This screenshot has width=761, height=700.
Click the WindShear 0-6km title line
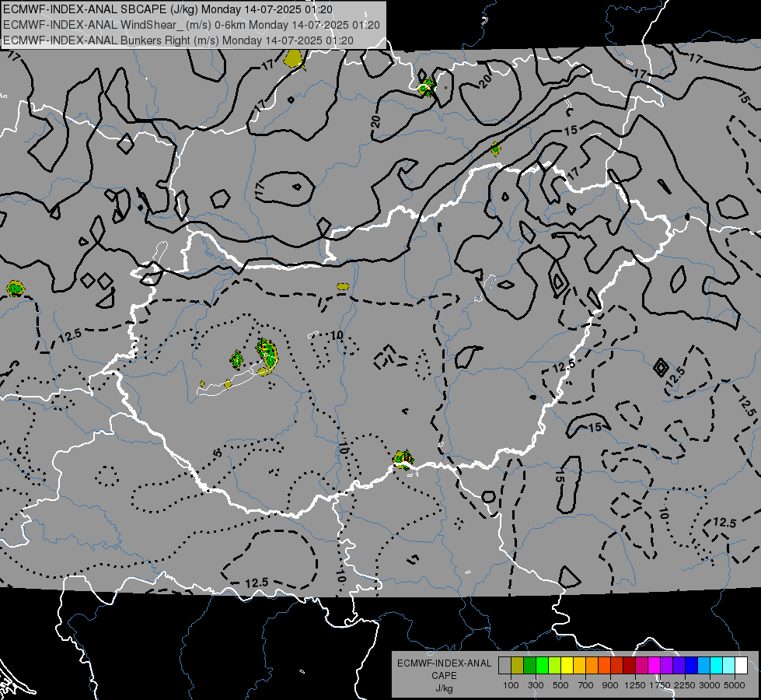coord(191,25)
